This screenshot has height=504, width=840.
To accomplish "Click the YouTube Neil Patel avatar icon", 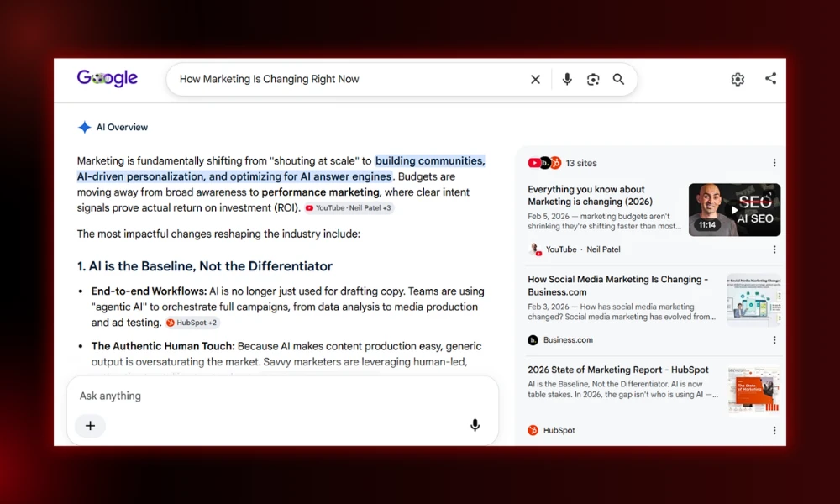I will 534,249.
